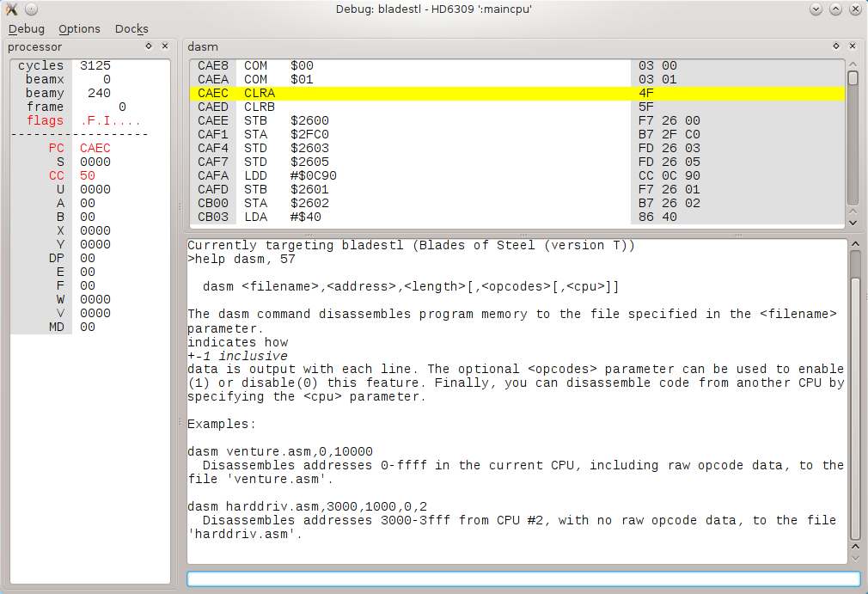Click the console command input field
This screenshot has height=594, width=868.
point(523,579)
